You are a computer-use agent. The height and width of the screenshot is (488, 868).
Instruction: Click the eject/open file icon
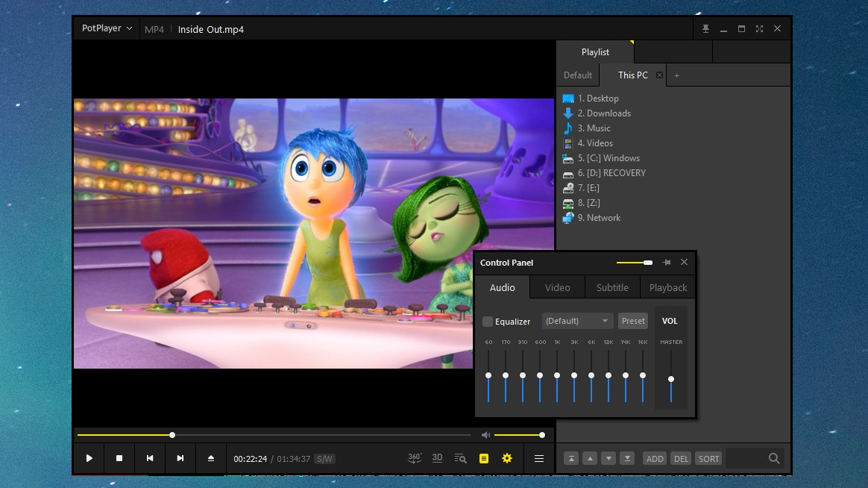point(211,459)
